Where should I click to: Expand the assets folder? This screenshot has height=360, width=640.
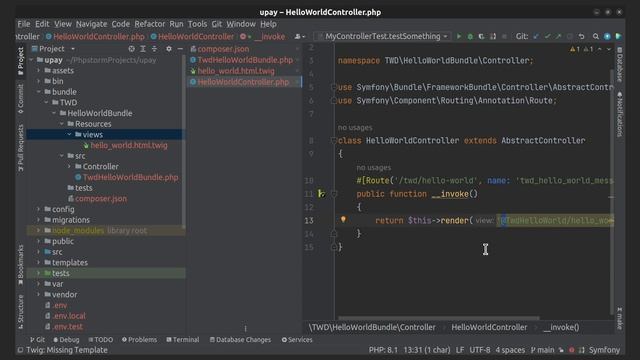(39, 71)
